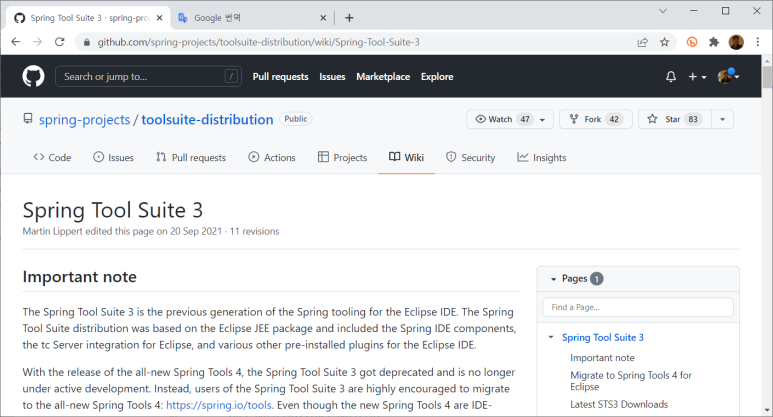
Task: Bookmark this page with the star icon
Action: pyautogui.click(x=665, y=42)
